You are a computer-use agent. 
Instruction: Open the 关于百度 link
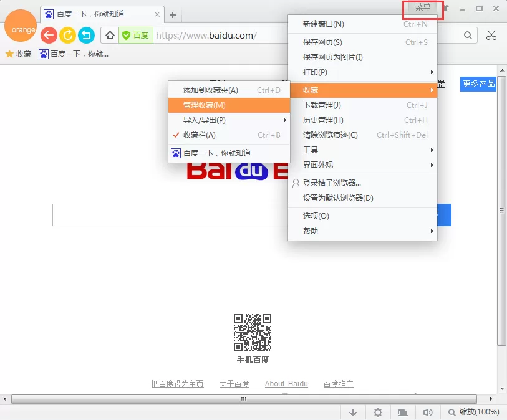point(234,384)
